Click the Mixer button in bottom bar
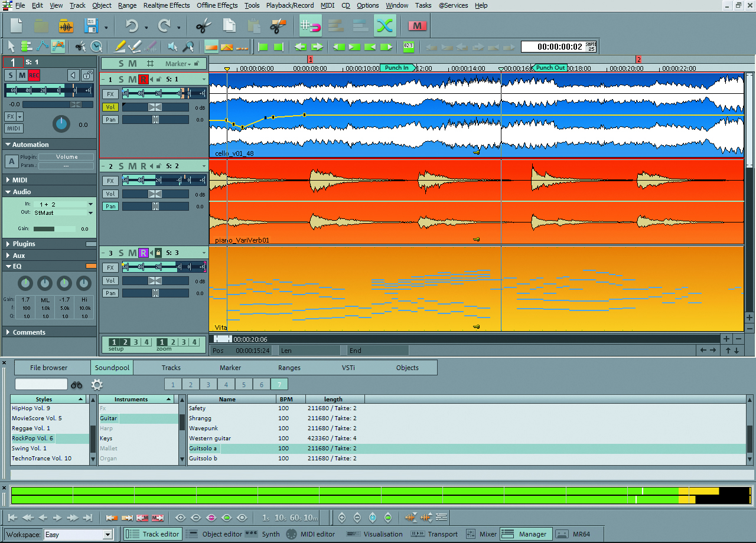This screenshot has width=756, height=543. click(x=481, y=534)
